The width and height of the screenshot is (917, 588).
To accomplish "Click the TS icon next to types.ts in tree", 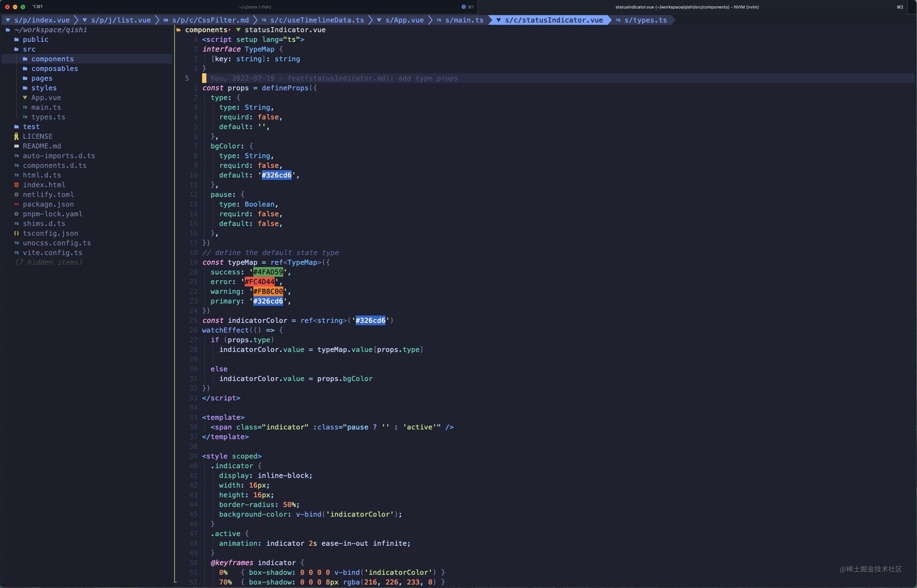I will (x=25, y=117).
